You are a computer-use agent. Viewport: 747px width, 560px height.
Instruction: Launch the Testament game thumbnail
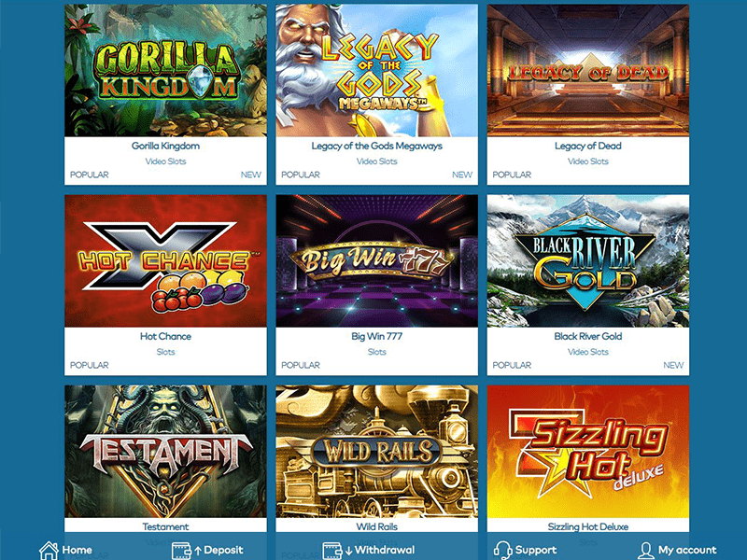(x=166, y=452)
